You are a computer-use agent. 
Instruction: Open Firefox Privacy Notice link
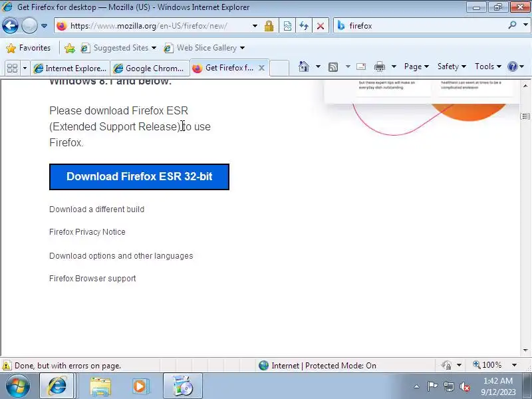pos(87,232)
